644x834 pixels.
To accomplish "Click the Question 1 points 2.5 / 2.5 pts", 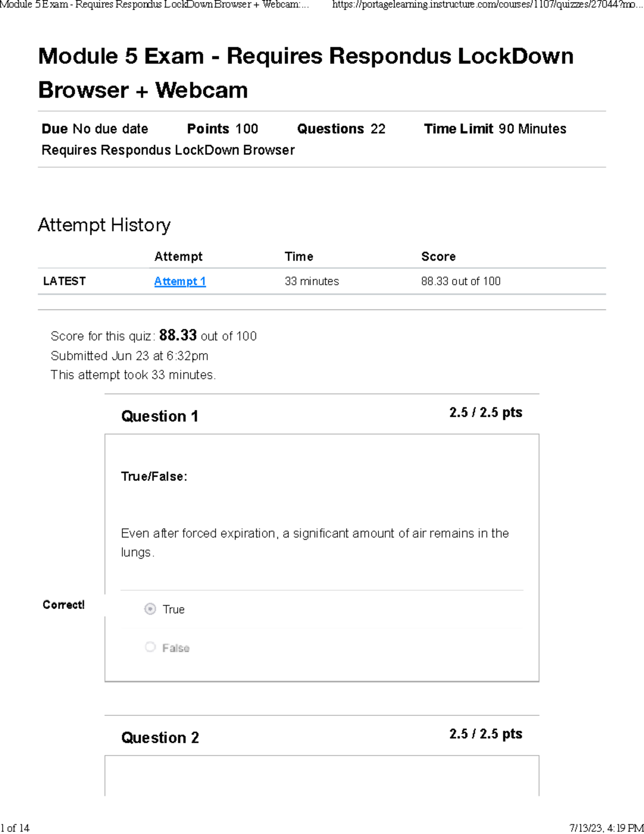I will 486,412.
